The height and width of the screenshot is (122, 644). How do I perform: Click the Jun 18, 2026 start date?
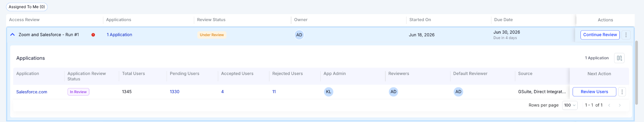[x=422, y=35]
